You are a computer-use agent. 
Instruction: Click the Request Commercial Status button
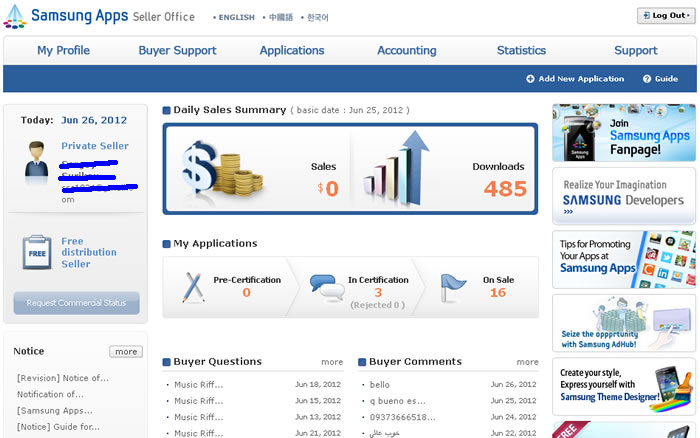pyautogui.click(x=76, y=303)
